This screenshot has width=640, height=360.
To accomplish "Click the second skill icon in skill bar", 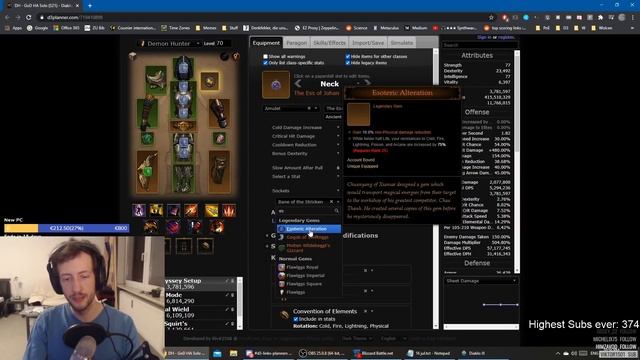I will (x=156, y=210).
